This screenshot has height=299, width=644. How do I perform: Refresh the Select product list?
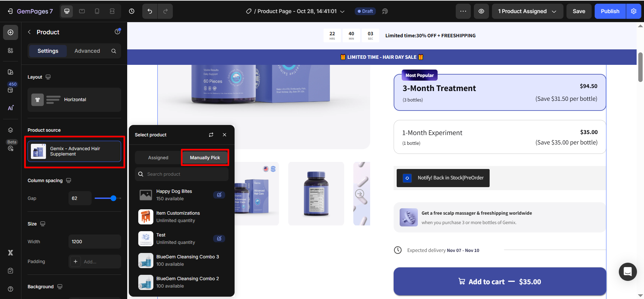point(211,135)
